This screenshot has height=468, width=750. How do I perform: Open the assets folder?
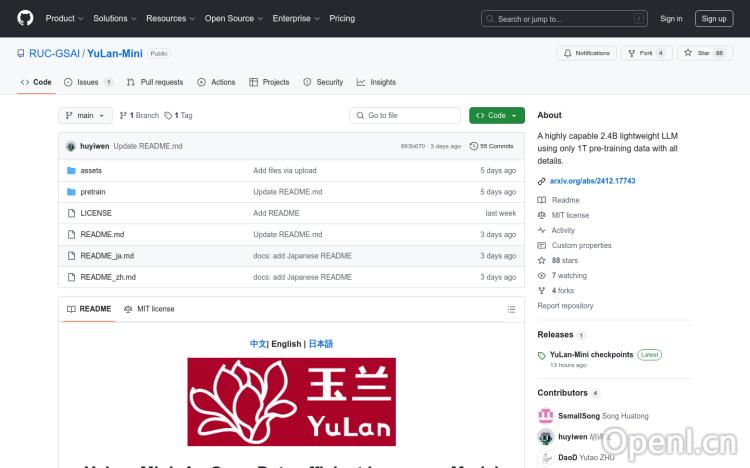(91, 171)
